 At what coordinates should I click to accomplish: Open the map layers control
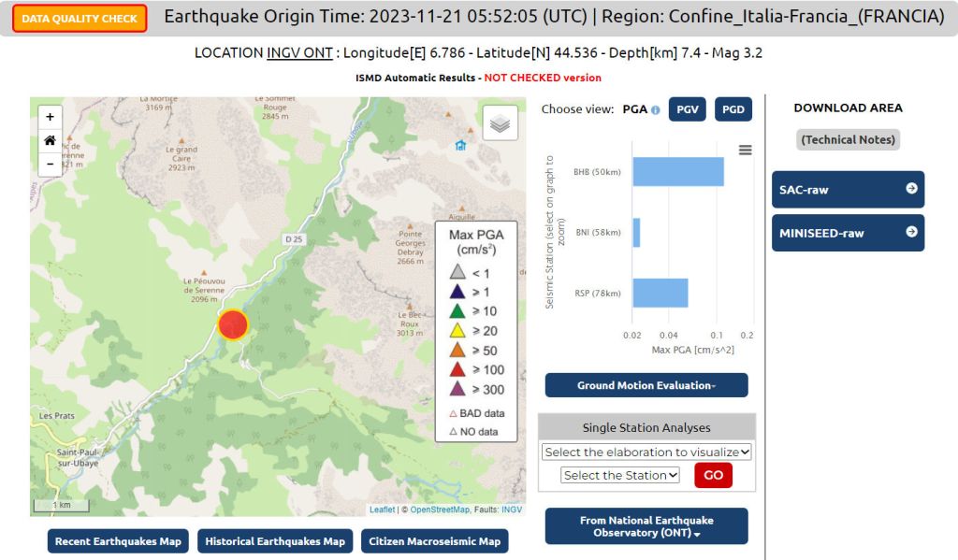501,124
